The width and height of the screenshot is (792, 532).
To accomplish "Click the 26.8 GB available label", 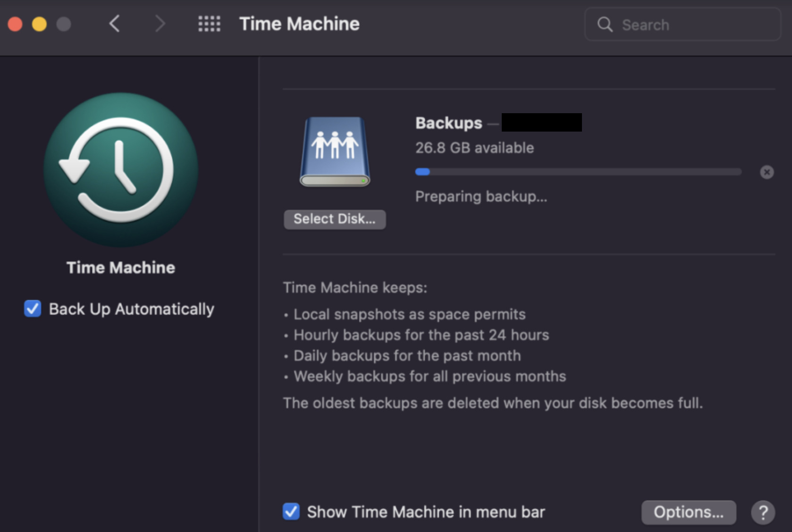I will point(474,148).
